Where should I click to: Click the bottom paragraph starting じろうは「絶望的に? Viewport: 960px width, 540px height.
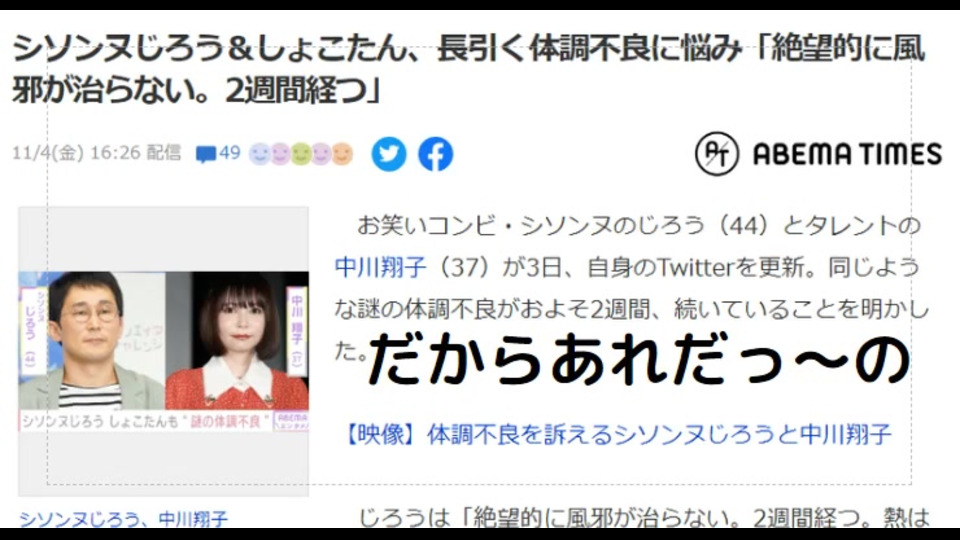tap(644, 518)
